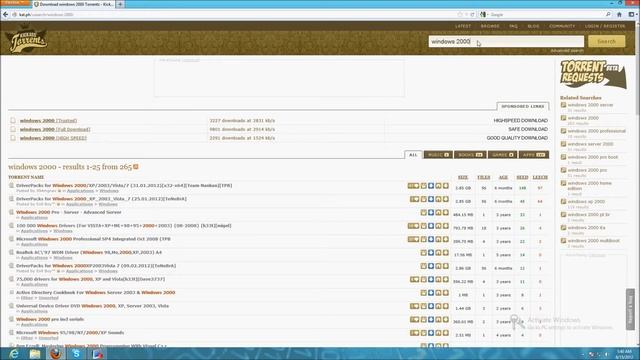
Task: Click Firefox home icon in toolbar
Action: pyautogui.click(x=619, y=14)
